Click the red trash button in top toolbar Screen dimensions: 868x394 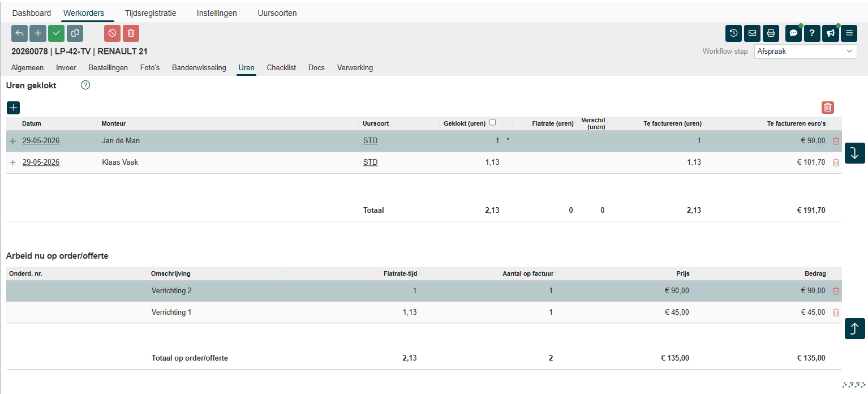pyautogui.click(x=131, y=33)
